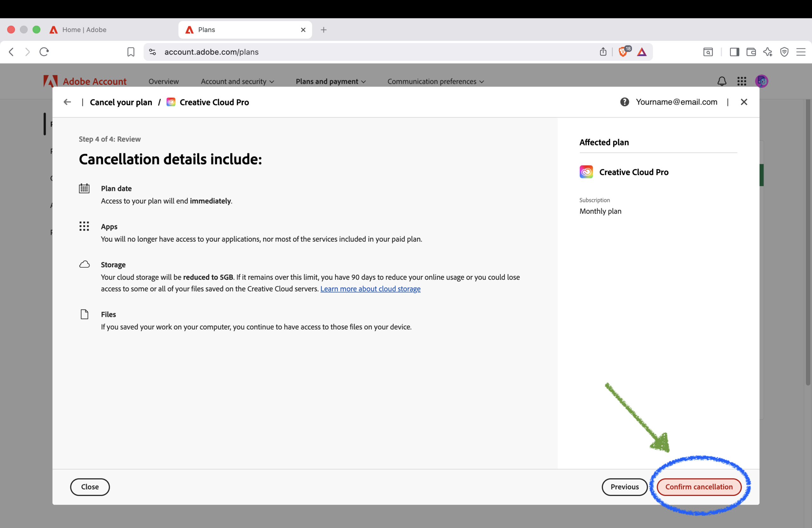Open Leo AI assistant icon
Screen dimensions: 812x528
point(768,52)
